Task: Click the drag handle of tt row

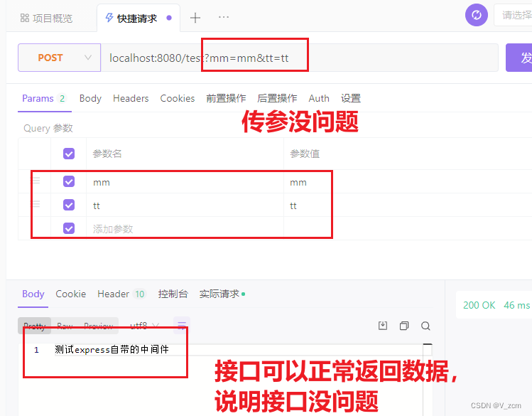Action: point(36,204)
